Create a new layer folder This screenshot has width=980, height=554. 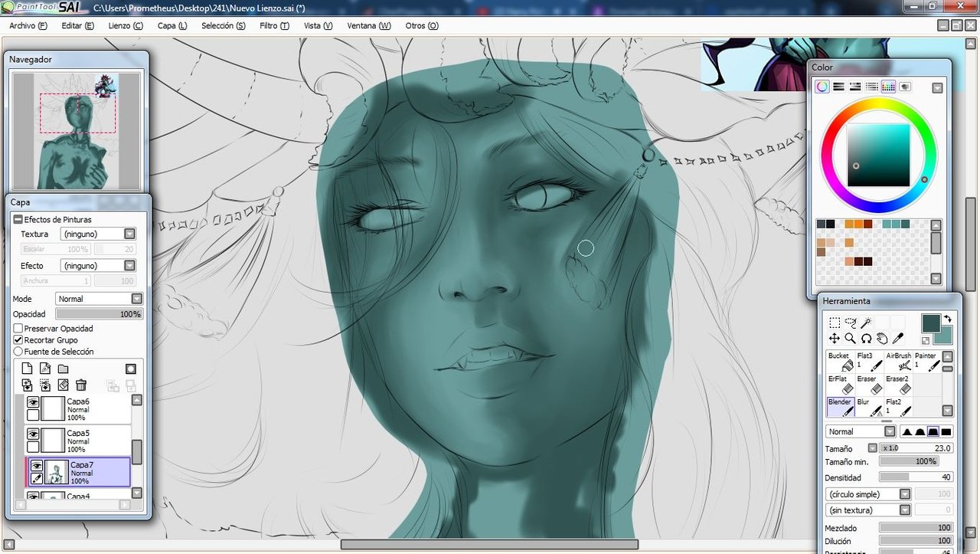[64, 369]
